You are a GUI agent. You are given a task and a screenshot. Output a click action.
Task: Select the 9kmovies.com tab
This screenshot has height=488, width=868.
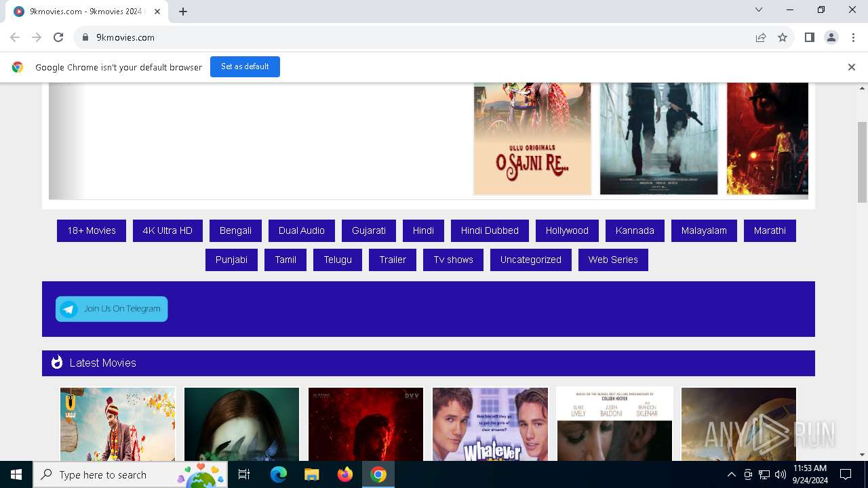tap(87, 12)
